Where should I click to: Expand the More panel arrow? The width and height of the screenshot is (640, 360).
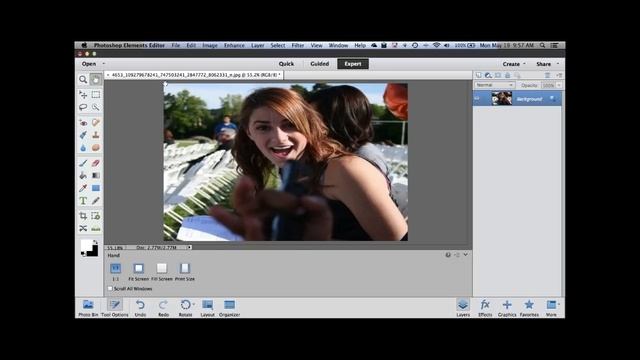tap(559, 304)
